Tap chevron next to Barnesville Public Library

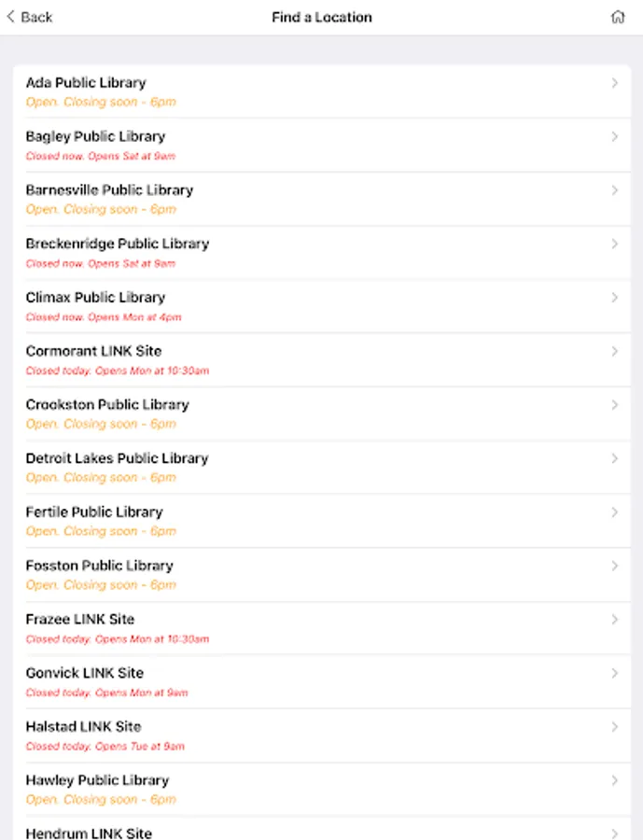pos(614,190)
